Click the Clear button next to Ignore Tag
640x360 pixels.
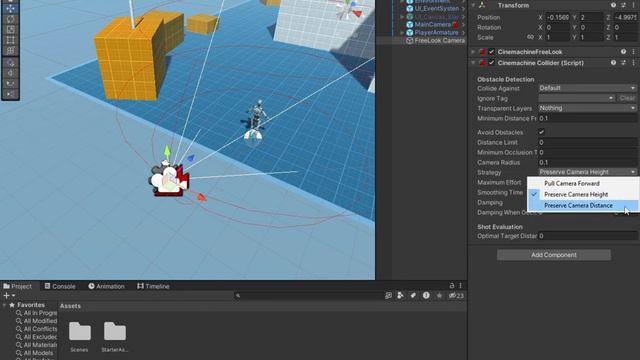point(627,98)
